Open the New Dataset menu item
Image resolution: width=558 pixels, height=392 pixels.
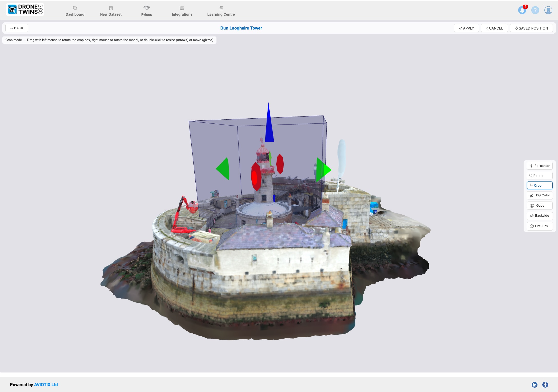tap(111, 11)
